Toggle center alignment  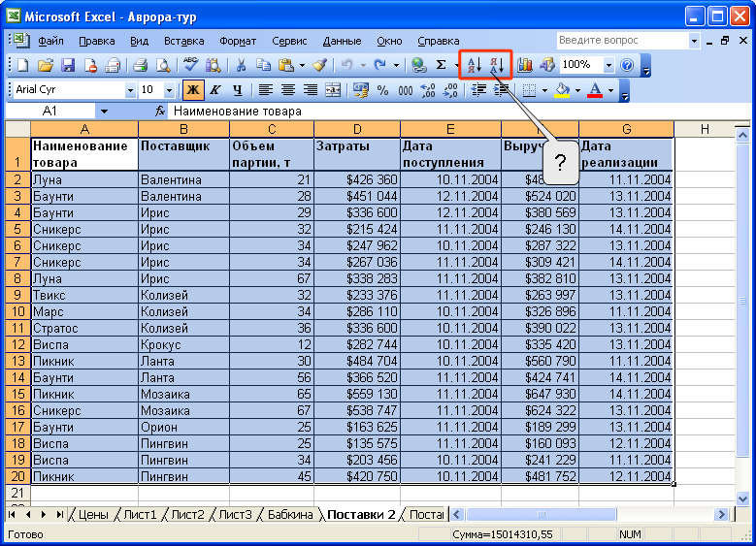pyautogui.click(x=288, y=90)
